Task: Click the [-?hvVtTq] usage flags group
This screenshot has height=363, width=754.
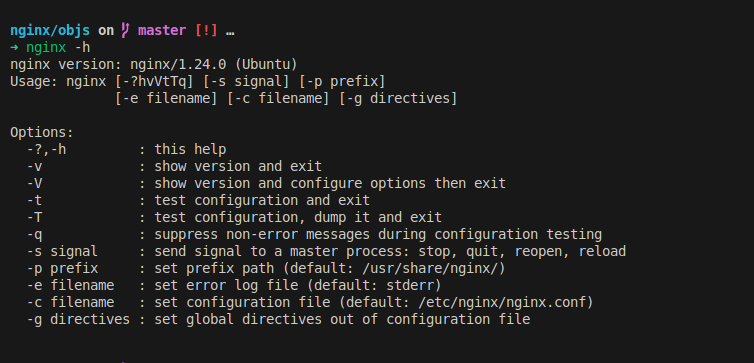Action: pyautogui.click(x=154, y=82)
